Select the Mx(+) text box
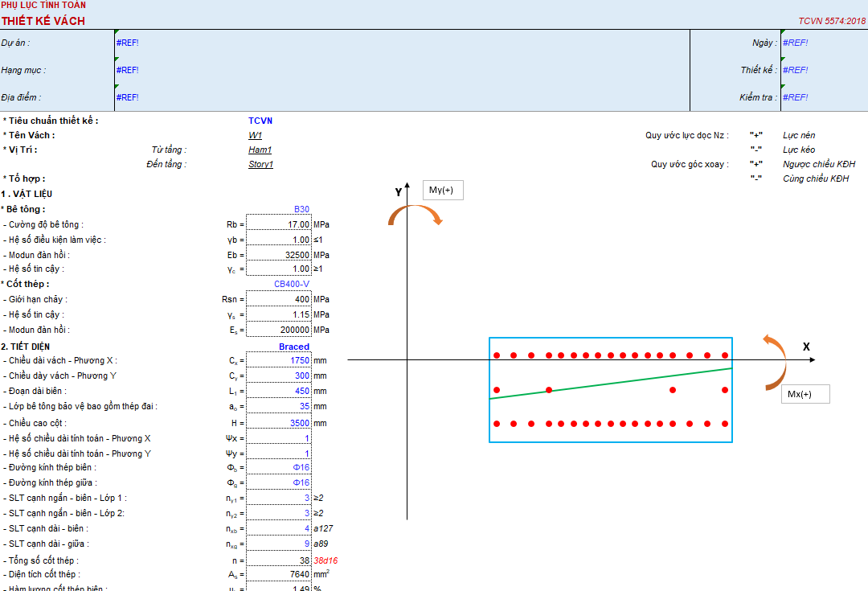The image size is (868, 591). coord(805,394)
